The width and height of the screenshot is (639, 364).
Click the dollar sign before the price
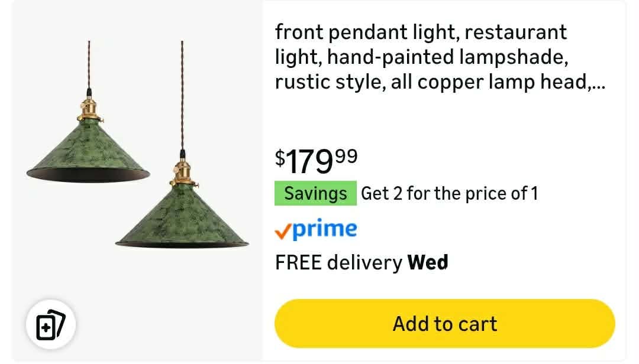click(280, 158)
